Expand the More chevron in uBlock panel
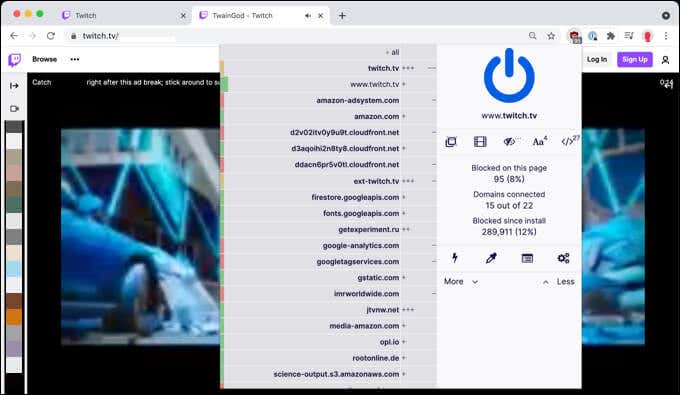This screenshot has width=680, height=395. tap(461, 281)
